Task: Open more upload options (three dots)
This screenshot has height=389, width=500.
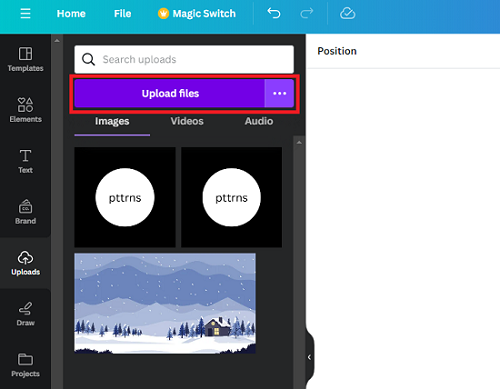Action: point(279,93)
